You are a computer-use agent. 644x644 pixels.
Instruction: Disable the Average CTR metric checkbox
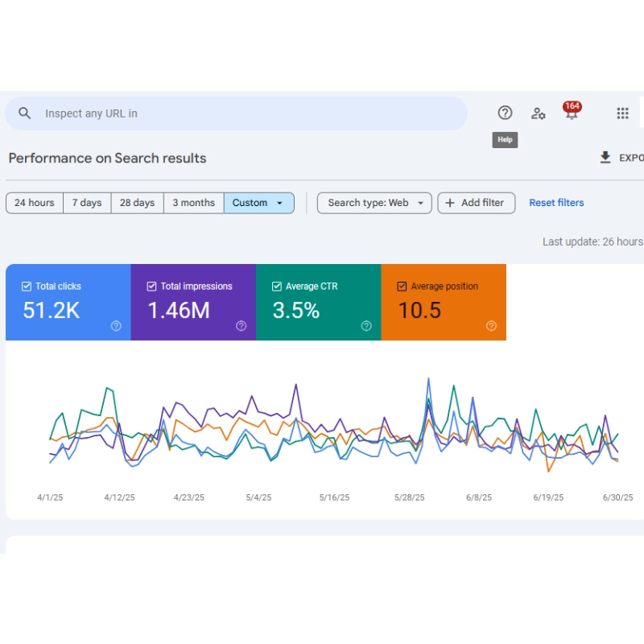[276, 286]
